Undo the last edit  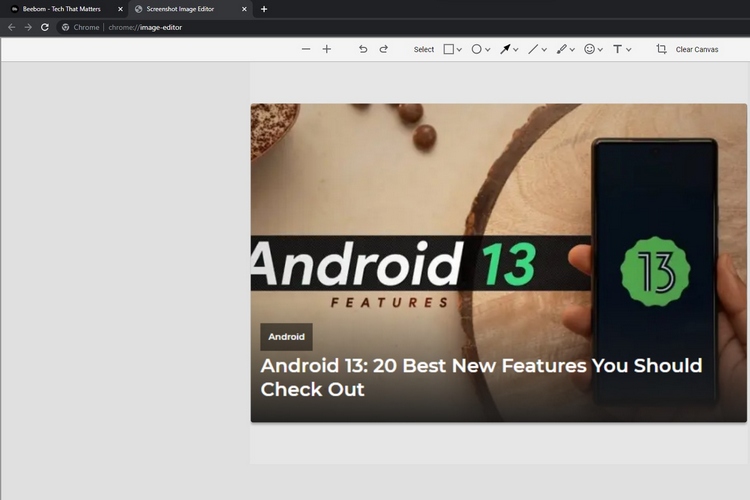[363, 49]
